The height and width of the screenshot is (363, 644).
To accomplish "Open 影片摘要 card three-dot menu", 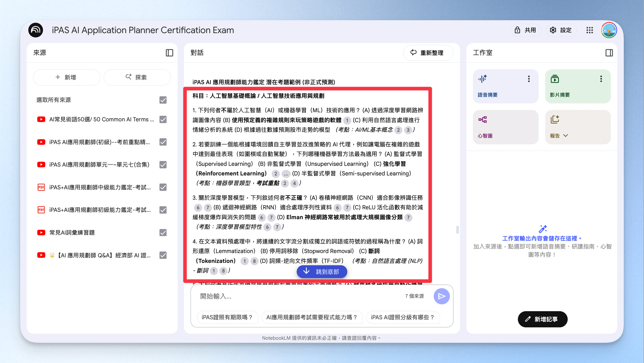I will click(x=601, y=79).
